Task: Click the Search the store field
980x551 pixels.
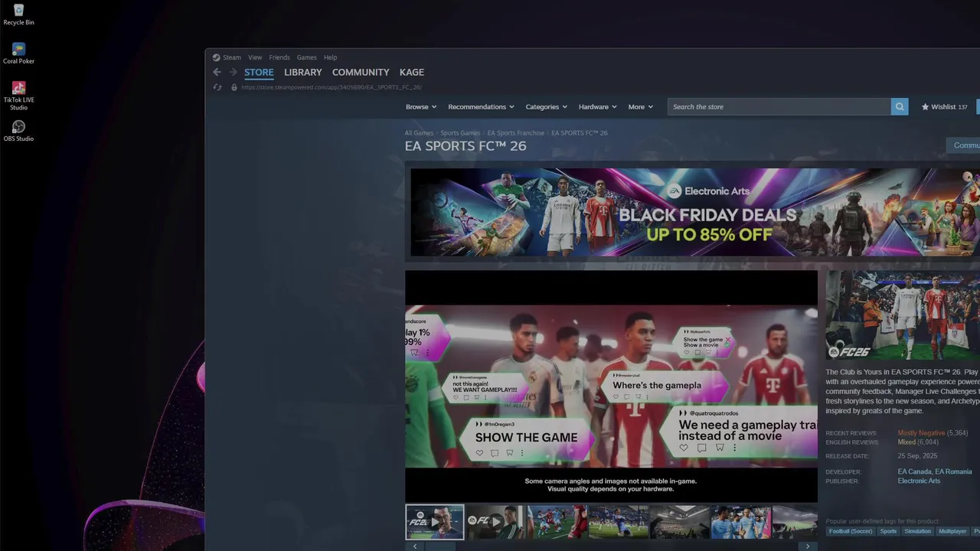Action: click(x=779, y=107)
